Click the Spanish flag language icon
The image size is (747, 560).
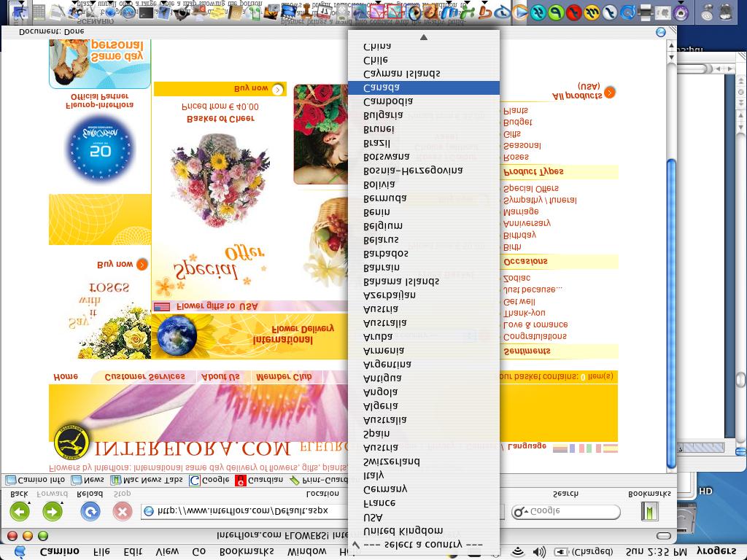pyautogui.click(x=611, y=448)
